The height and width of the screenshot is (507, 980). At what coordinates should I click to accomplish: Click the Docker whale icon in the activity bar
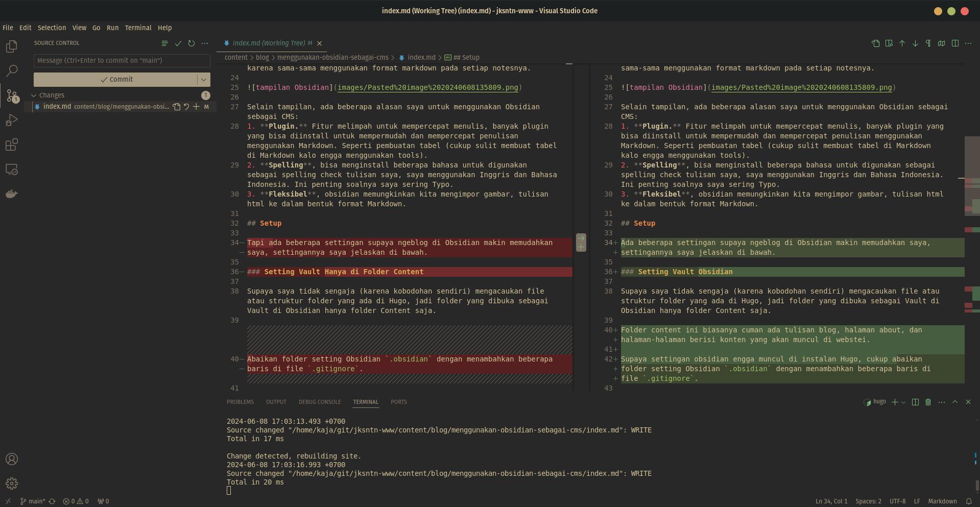pos(12,194)
